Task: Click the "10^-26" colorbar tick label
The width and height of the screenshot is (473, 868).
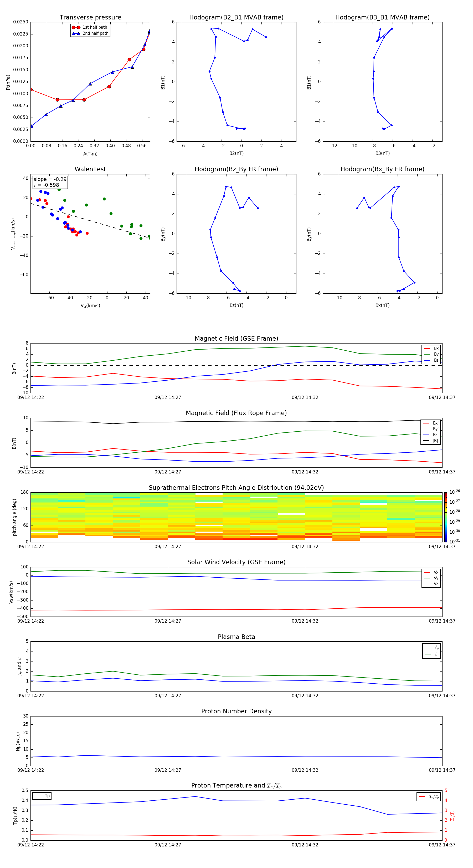Action: [x=455, y=492]
